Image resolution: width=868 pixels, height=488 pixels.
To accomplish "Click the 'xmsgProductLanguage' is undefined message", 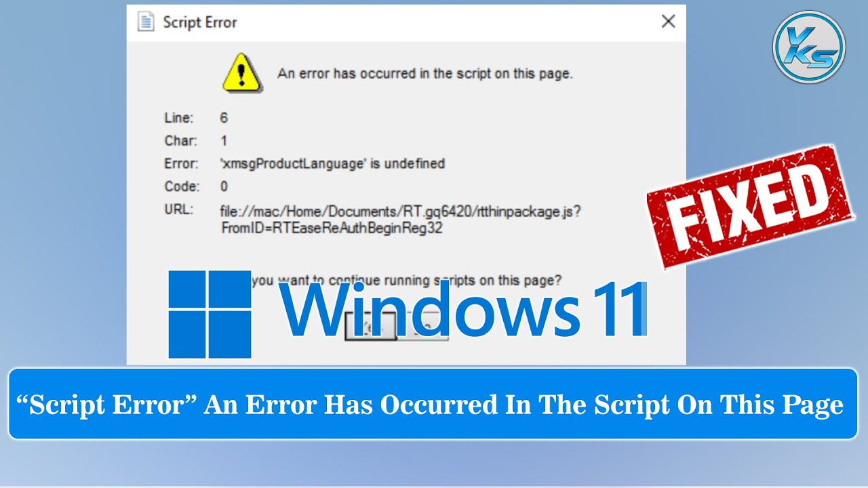I will click(x=332, y=163).
